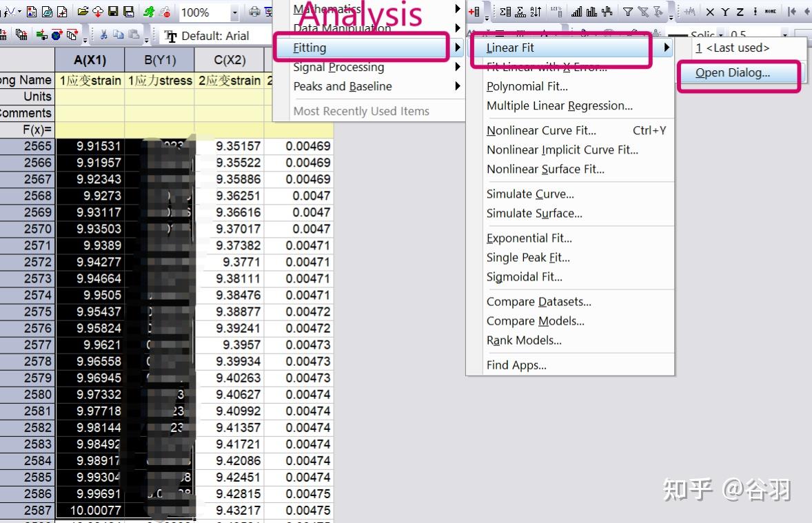Screen dimensions: 812x523
Task: Click the Cut scissors icon
Action: 103,34
